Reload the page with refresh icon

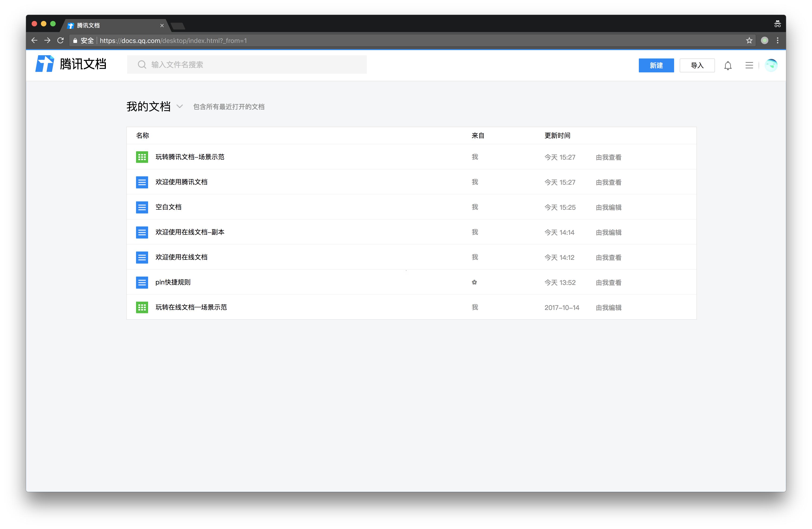tap(61, 41)
